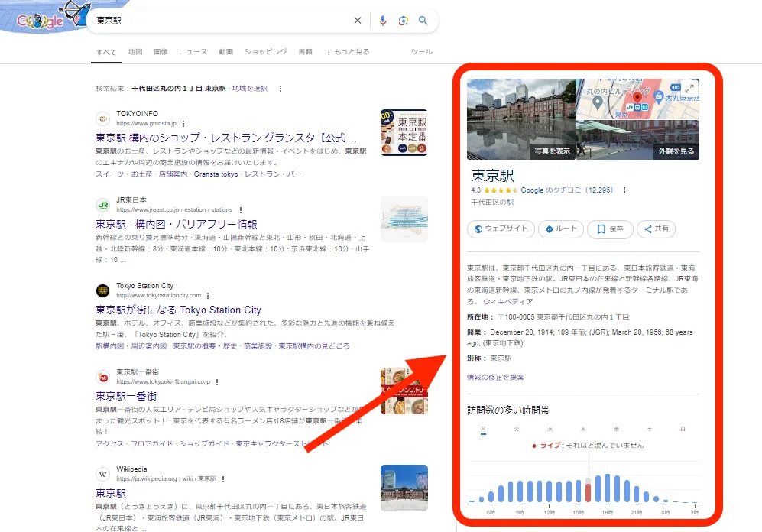This screenshot has height=532, width=762.
Task: Open more options for tokyostationcity.com result
Action: (x=208, y=295)
